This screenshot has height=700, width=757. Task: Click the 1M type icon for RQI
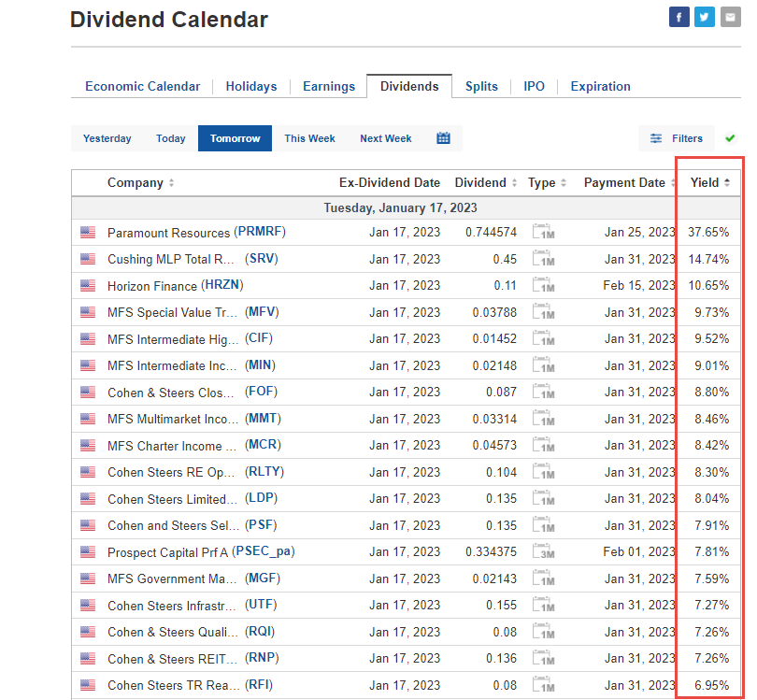[x=543, y=632]
